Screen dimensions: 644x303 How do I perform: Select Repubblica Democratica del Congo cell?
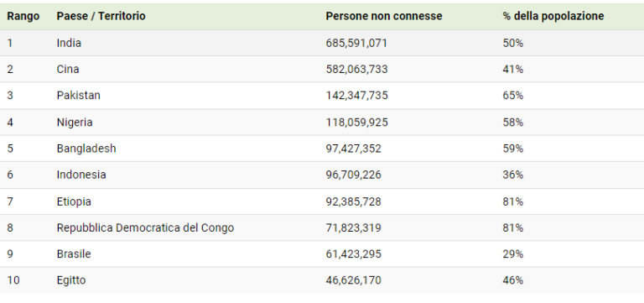(x=145, y=227)
